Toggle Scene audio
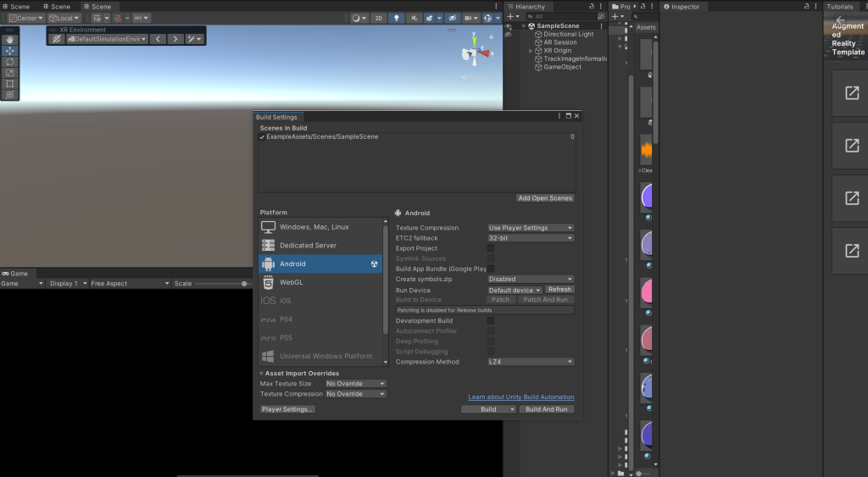Image resolution: width=868 pixels, height=477 pixels. pos(414,19)
